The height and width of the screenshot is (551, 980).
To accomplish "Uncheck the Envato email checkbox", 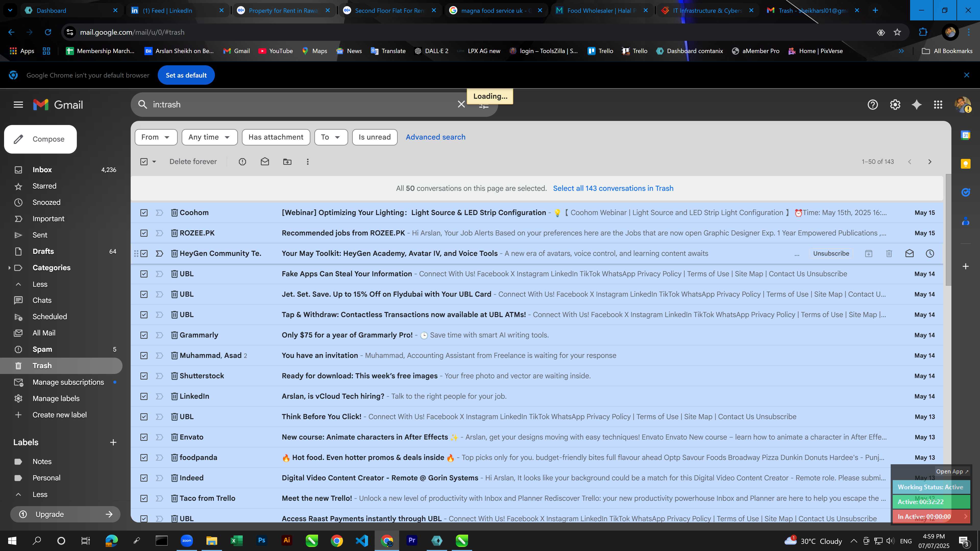I will tap(144, 437).
